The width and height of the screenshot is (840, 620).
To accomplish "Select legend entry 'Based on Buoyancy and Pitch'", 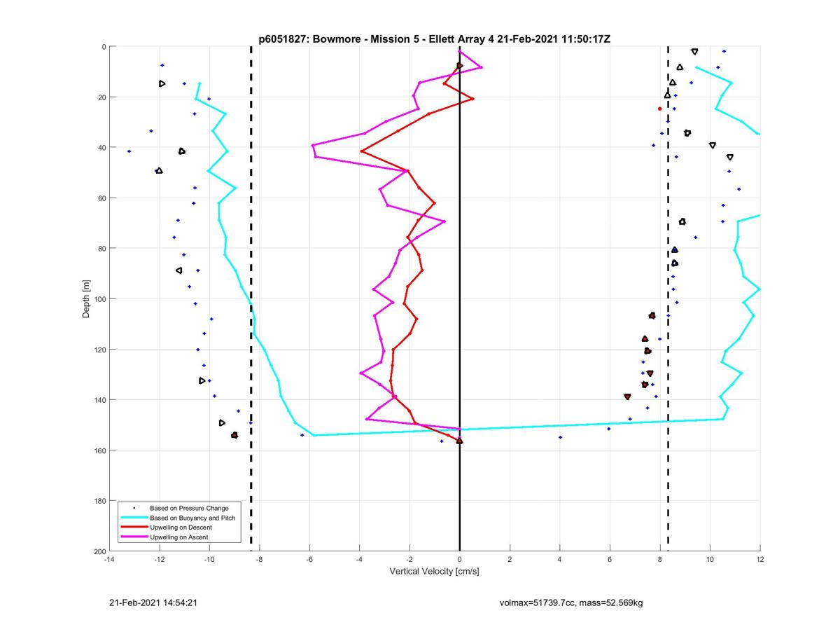I will [x=194, y=518].
